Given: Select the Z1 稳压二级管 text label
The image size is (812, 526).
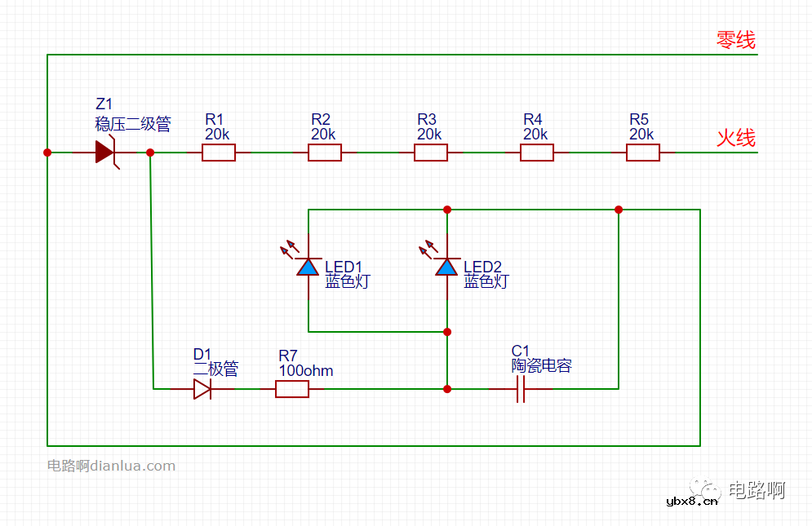Looking at the screenshot, I should [x=132, y=124].
